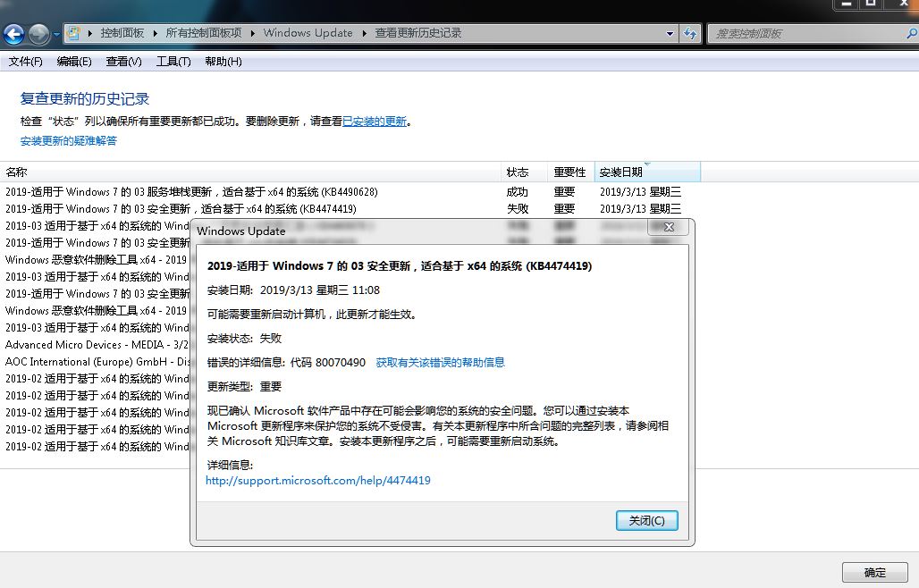Screen dimensions: 919x588
Task: Open the 文件(F) menu
Action: [25, 62]
